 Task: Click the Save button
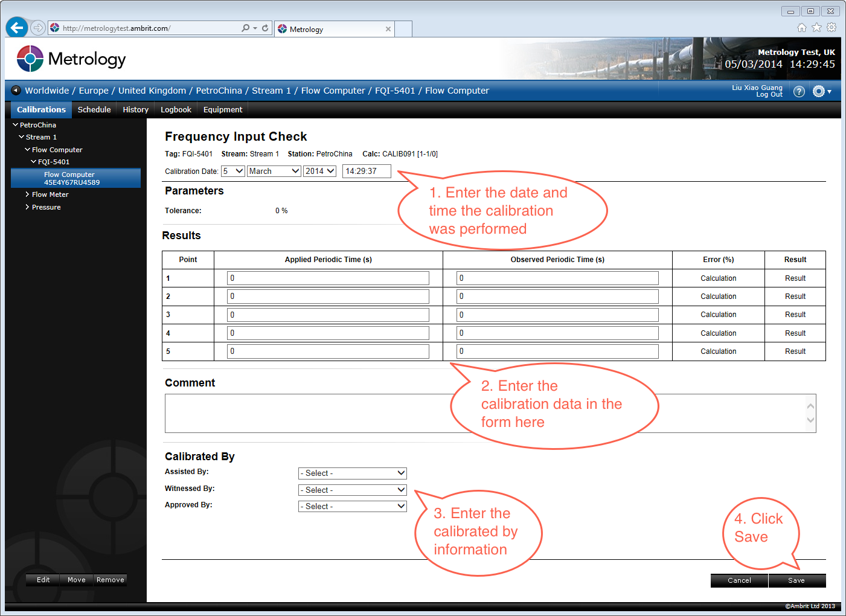(797, 580)
